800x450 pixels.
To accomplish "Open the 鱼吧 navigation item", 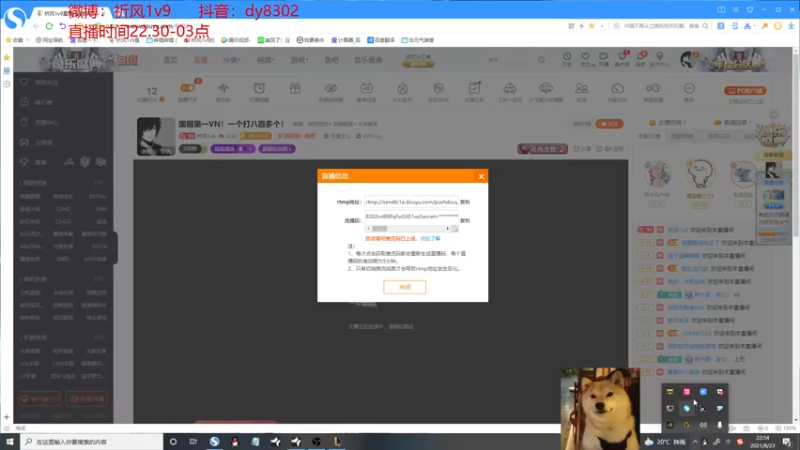I will (x=332, y=60).
